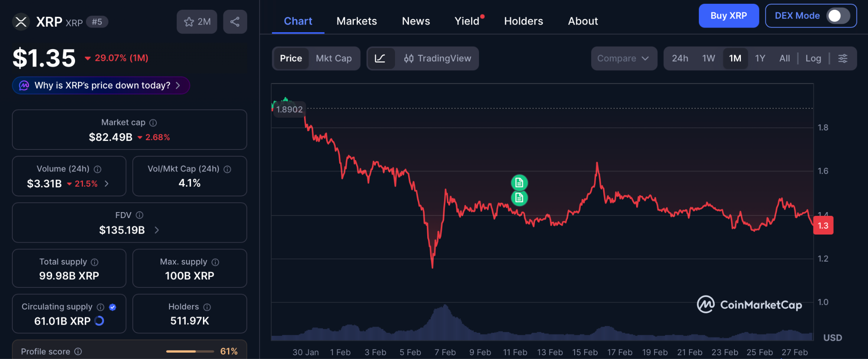The image size is (868, 359).
Task: Open the Holders tab
Action: [x=523, y=21]
